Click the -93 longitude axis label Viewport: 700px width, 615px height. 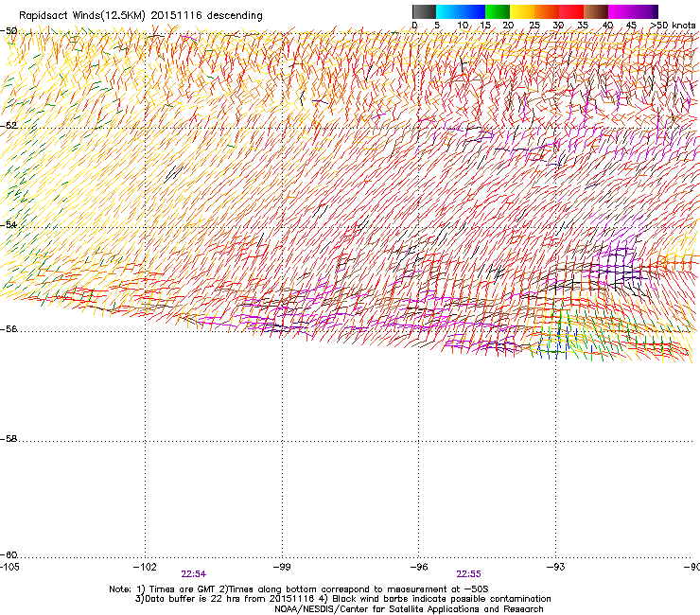[556, 567]
